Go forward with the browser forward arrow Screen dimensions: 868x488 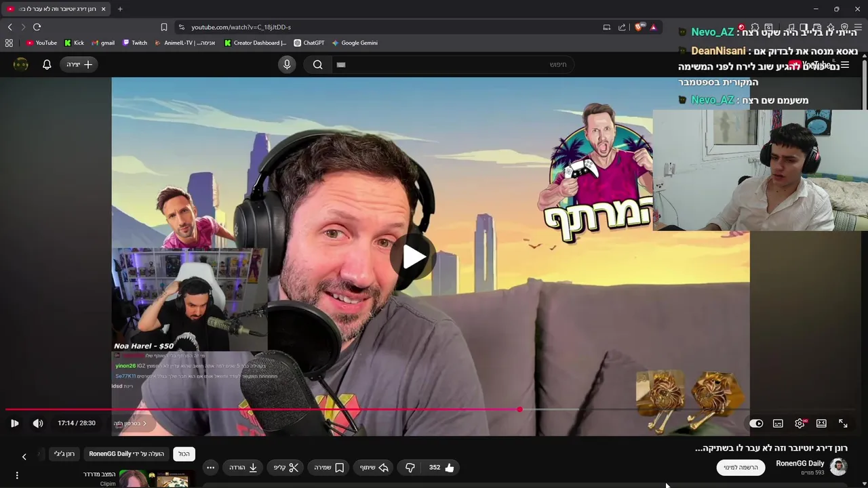pos(23,27)
